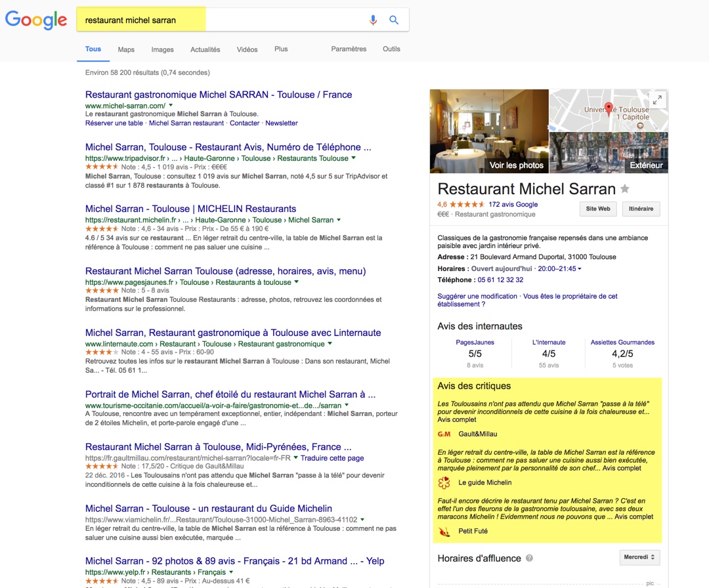Click the Google logo

(x=35, y=20)
